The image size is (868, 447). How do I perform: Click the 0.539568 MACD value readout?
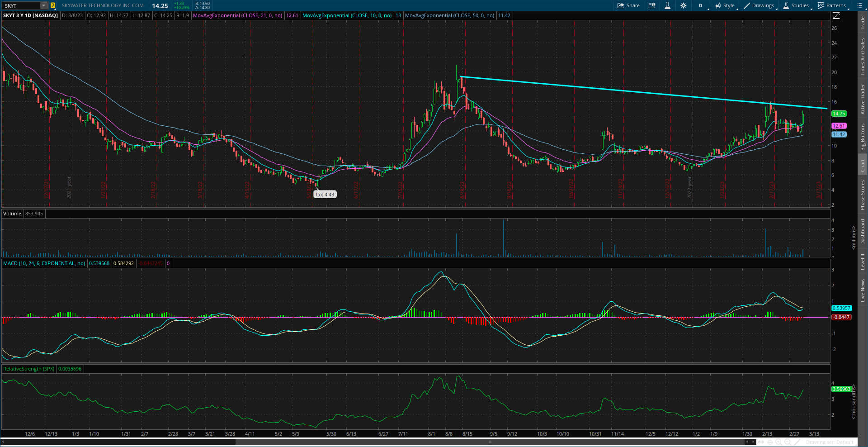coord(99,263)
